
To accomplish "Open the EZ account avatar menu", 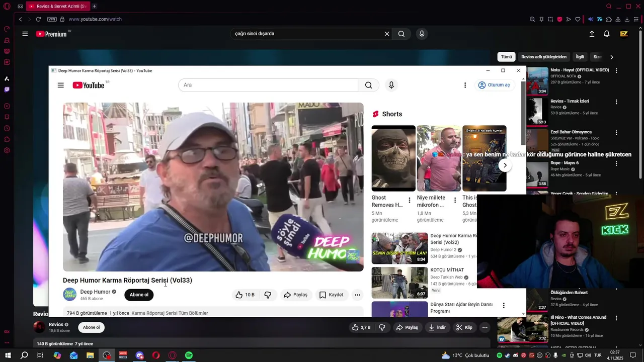I will pos(624,34).
